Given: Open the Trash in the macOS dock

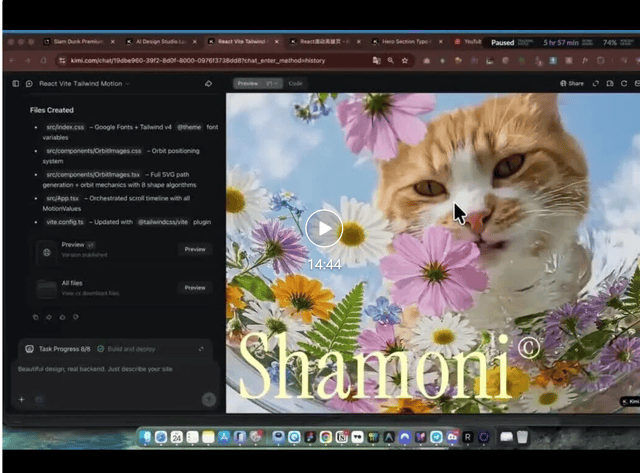Looking at the screenshot, I should (522, 437).
